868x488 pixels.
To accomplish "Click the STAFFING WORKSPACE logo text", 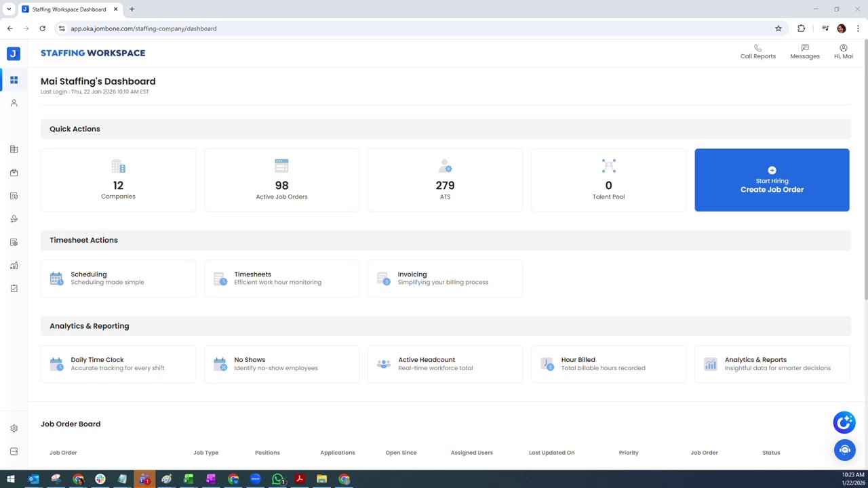I will pos(93,53).
